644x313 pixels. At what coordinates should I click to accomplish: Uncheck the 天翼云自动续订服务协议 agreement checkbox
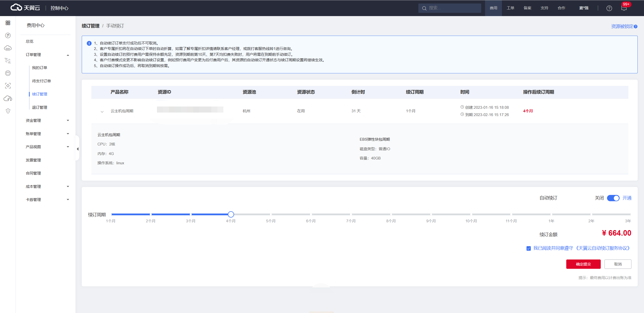click(x=529, y=248)
